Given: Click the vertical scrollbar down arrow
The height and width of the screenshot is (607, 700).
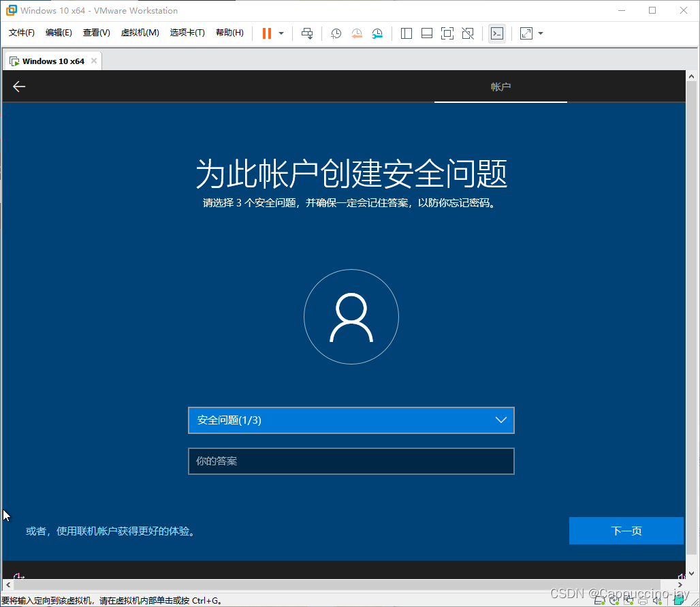Looking at the screenshot, I should pos(691,573).
